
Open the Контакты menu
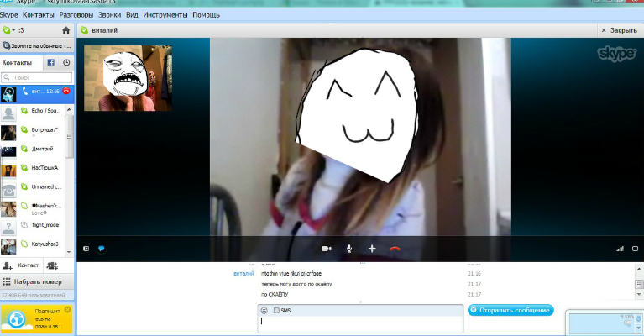click(38, 15)
